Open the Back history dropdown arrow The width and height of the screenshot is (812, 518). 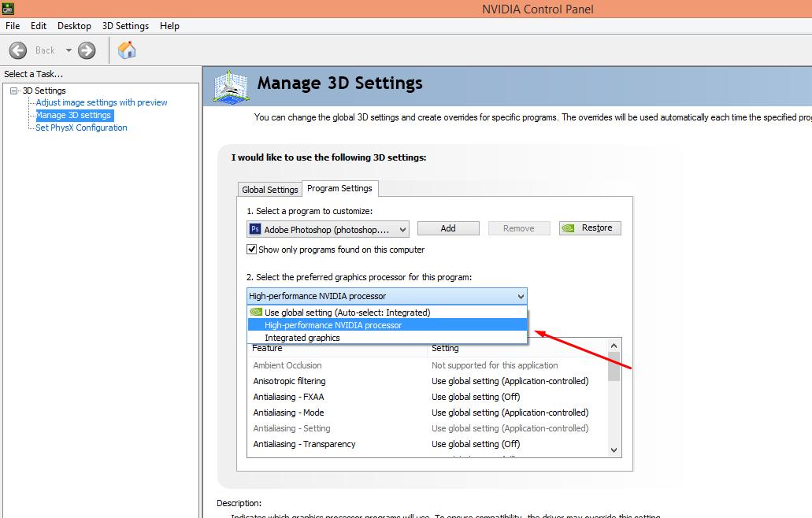69,50
